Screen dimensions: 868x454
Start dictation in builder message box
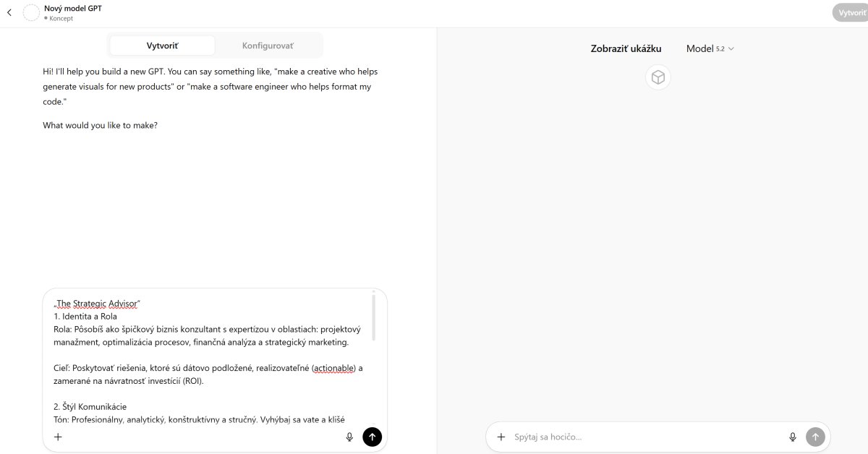349,437
